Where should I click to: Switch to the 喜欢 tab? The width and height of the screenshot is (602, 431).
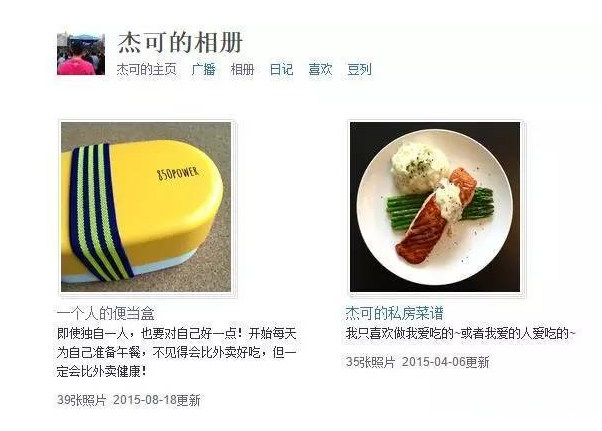(320, 69)
